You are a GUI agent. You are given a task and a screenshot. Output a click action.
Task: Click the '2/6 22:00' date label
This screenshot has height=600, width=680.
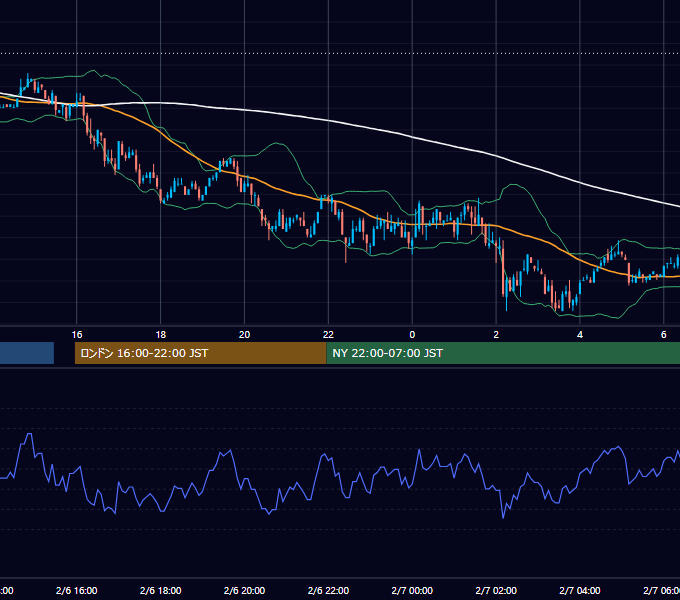click(328, 590)
